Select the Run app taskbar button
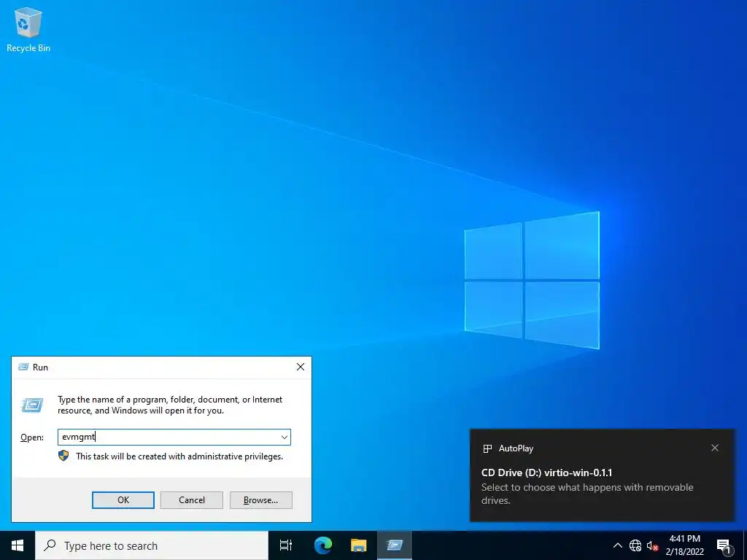 pos(395,545)
